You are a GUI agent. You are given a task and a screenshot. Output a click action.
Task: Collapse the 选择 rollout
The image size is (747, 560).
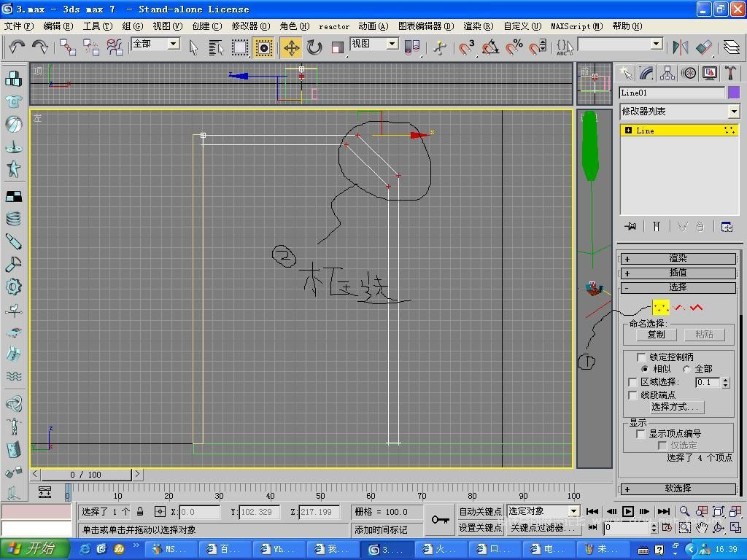point(678,287)
